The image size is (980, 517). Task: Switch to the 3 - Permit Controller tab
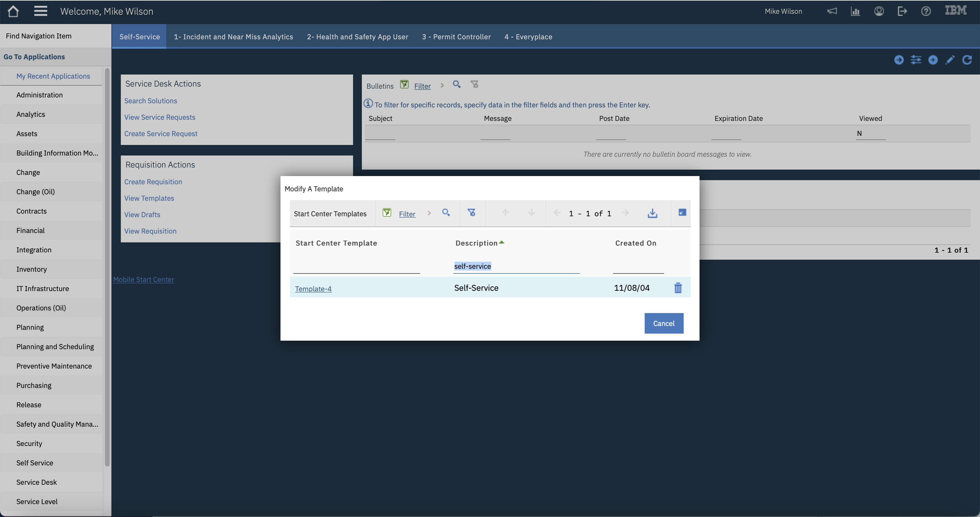(x=456, y=37)
